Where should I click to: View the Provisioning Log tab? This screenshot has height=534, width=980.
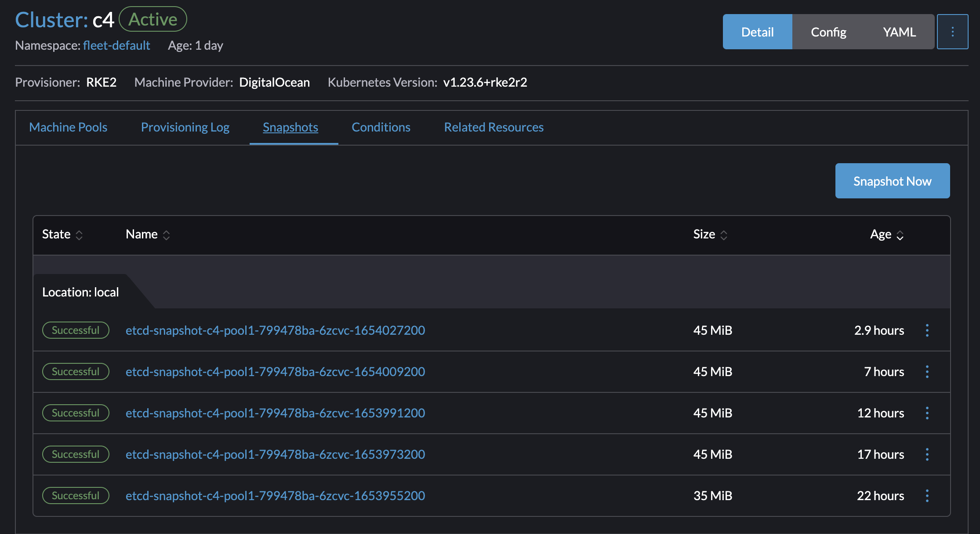pyautogui.click(x=185, y=127)
